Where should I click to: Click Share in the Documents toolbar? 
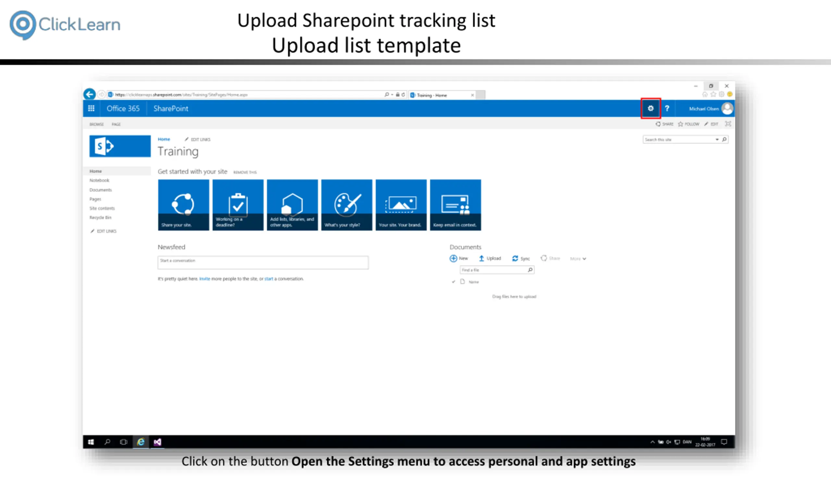[x=551, y=258]
